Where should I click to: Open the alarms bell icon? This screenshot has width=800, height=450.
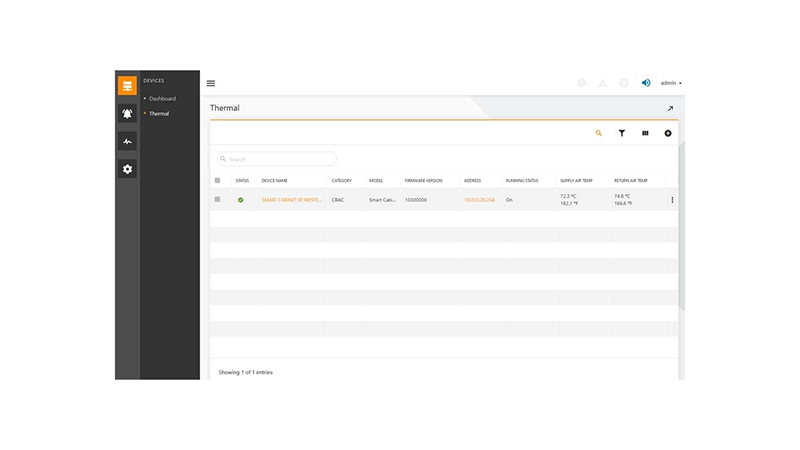[127, 114]
